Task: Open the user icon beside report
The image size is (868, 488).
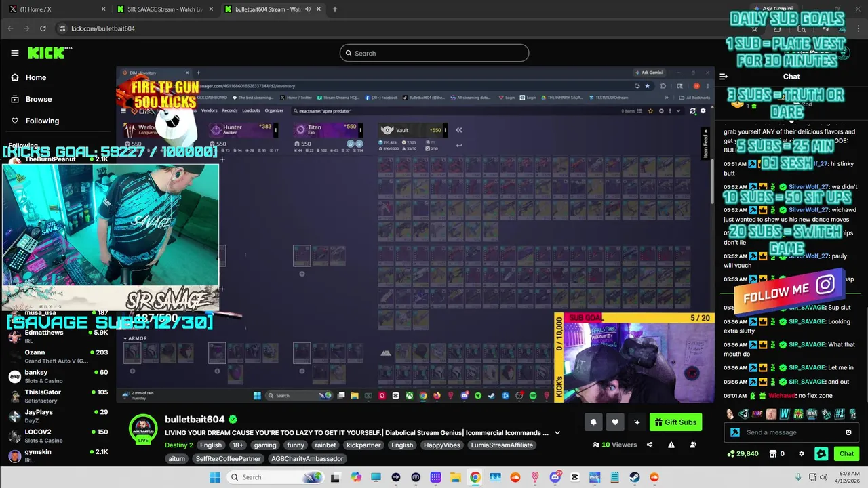Action: point(693,445)
